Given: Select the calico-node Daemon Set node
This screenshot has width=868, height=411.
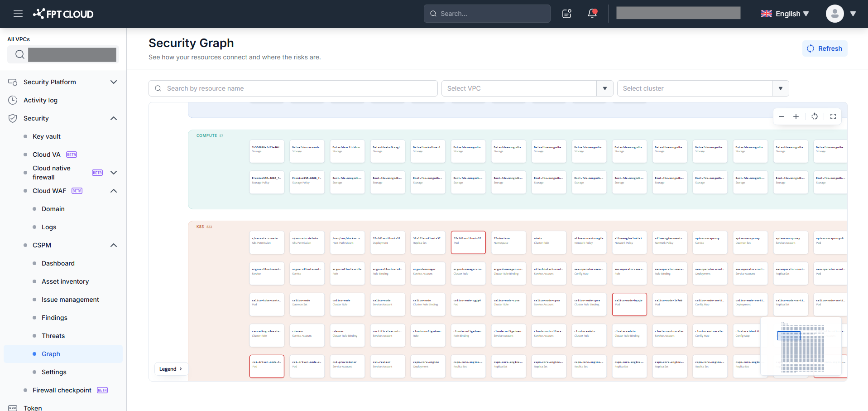Looking at the screenshot, I should [307, 305].
